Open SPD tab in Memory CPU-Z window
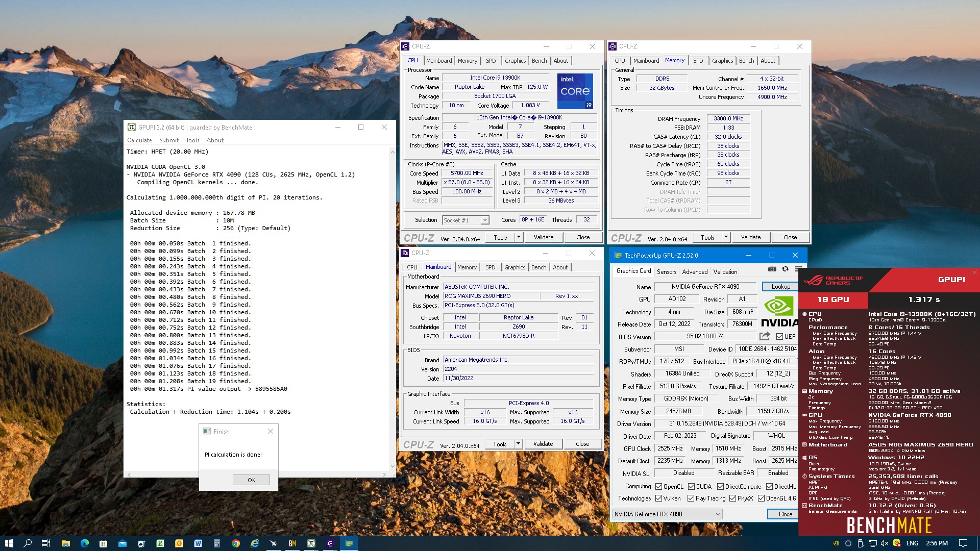Screen dimensions: 980x551 [x=698, y=61]
